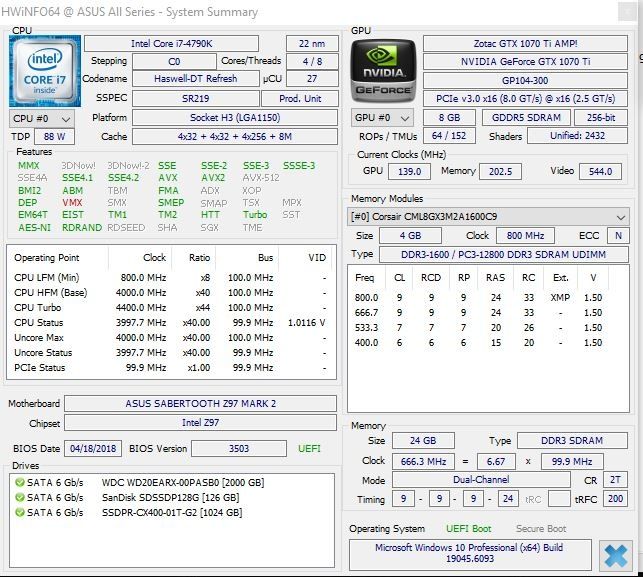
Task: Click the Haswell-DT Refresh codename field
Action: [x=196, y=79]
